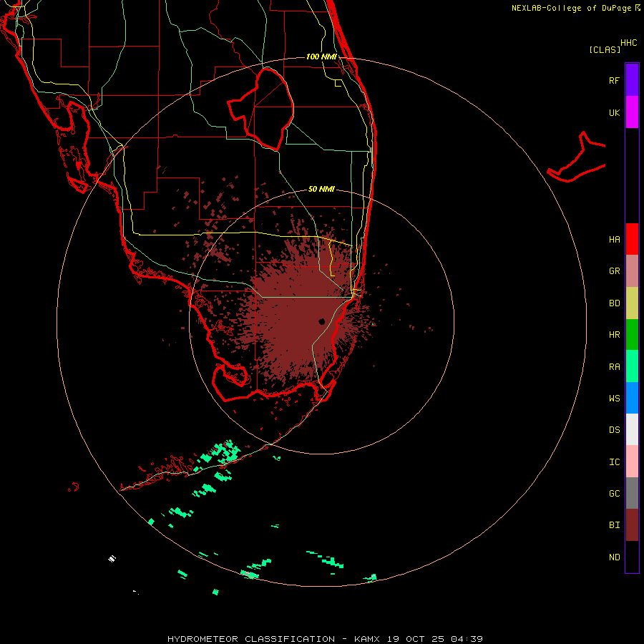
Task: Select the BD yellow legend swatch
Action: tap(632, 303)
